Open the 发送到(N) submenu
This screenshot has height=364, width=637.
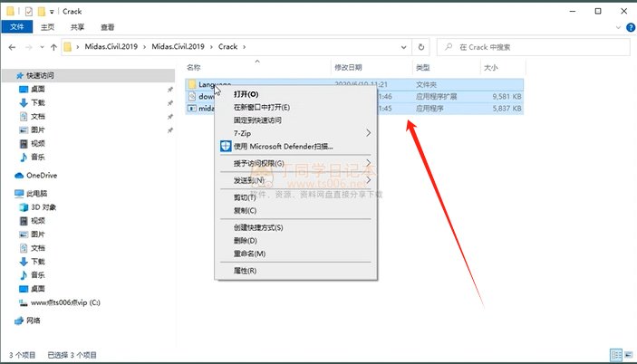pyautogui.click(x=295, y=180)
